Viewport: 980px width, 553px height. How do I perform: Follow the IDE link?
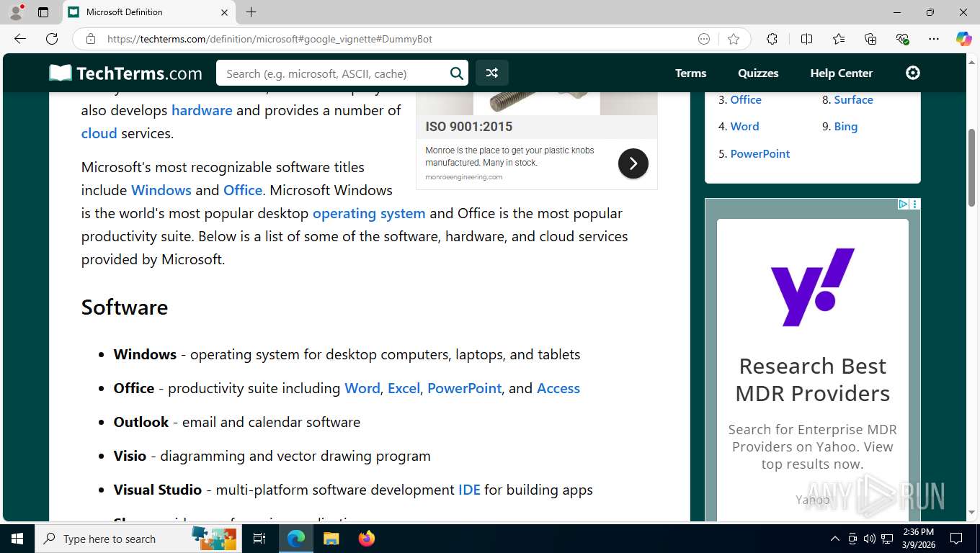469,490
